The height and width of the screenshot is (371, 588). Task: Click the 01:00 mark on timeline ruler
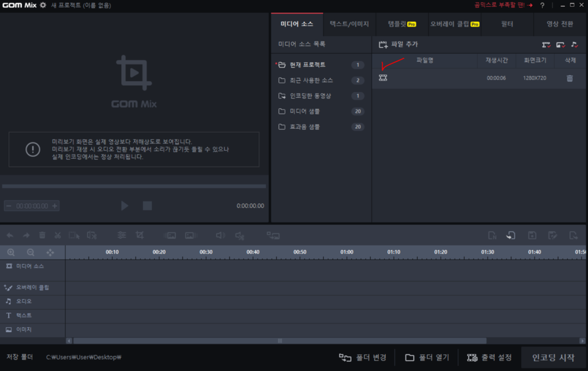(x=347, y=252)
